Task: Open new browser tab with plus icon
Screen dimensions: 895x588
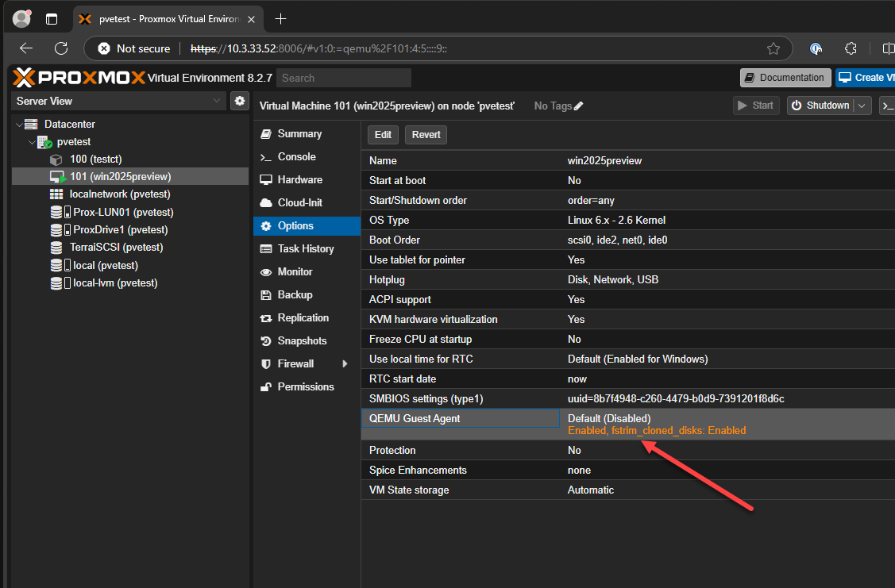Action: click(280, 19)
